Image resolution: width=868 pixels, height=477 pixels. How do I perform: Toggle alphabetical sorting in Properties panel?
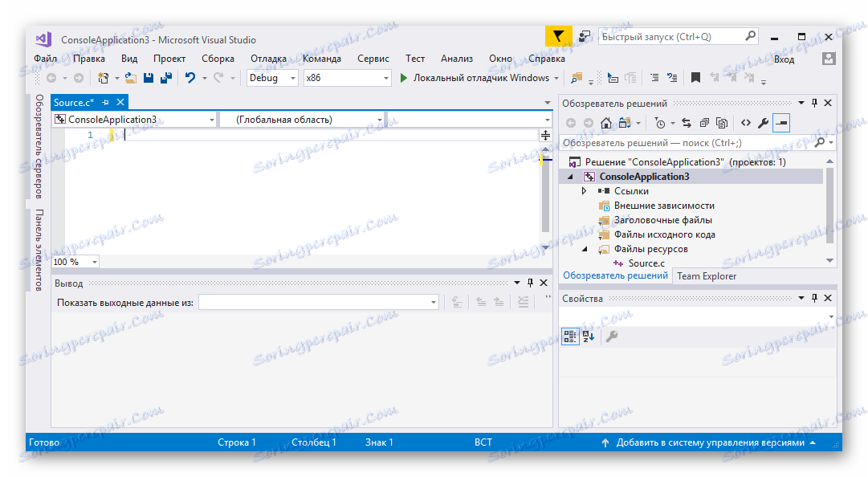pyautogui.click(x=588, y=336)
